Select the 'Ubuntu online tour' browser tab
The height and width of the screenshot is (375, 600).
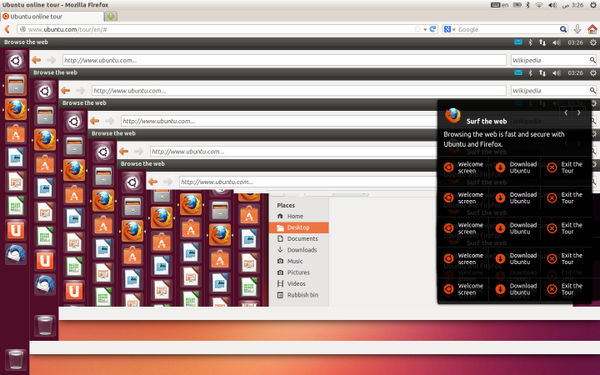click(x=52, y=16)
